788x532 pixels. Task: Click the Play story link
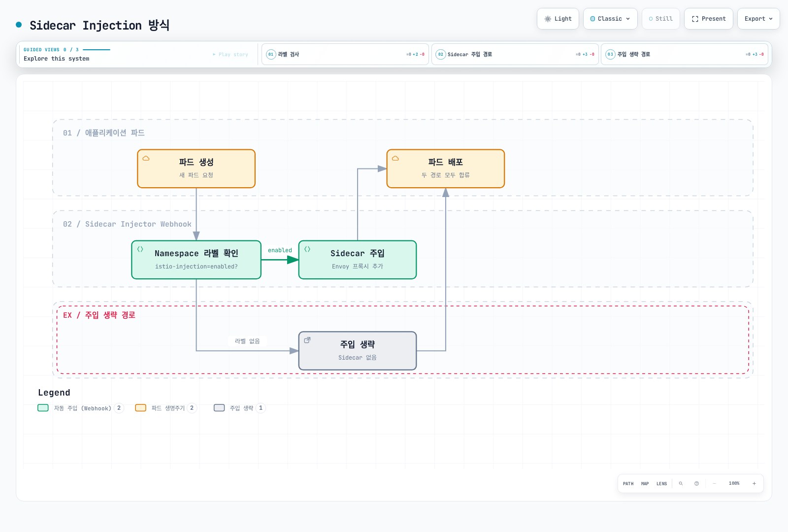pos(230,55)
